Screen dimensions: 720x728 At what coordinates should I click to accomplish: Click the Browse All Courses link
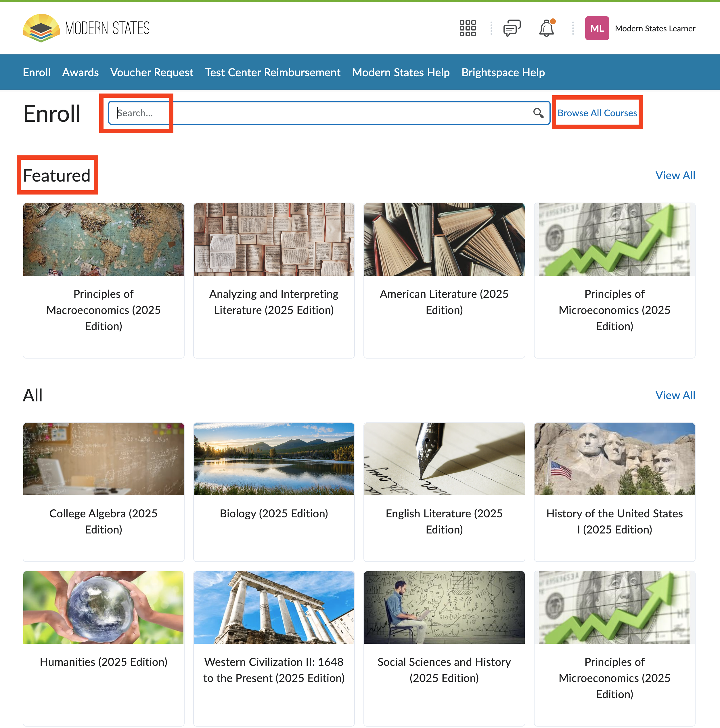click(597, 113)
